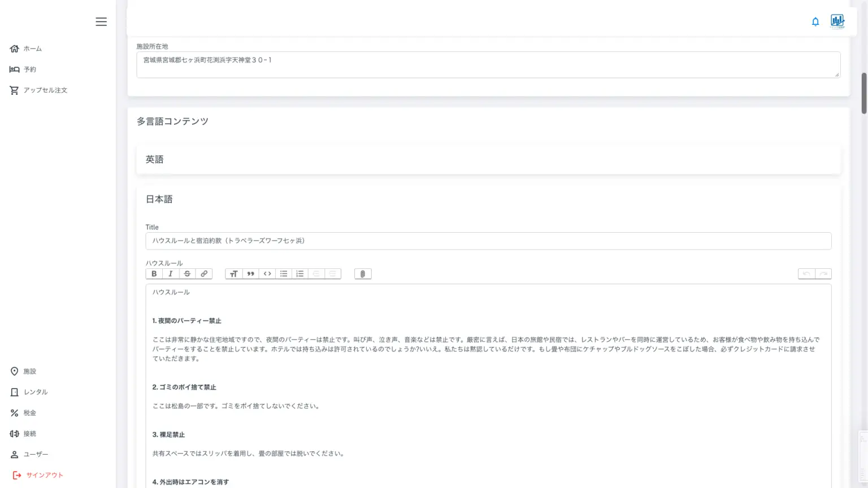The height and width of the screenshot is (488, 868).
Task: Attach a file using the paperclip icon
Action: [x=363, y=274]
